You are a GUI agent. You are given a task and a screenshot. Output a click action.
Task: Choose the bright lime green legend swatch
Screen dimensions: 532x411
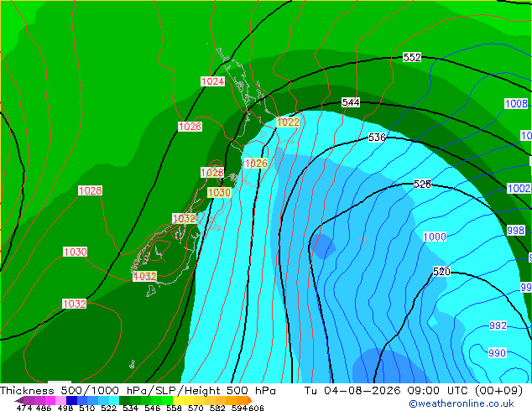(167, 400)
